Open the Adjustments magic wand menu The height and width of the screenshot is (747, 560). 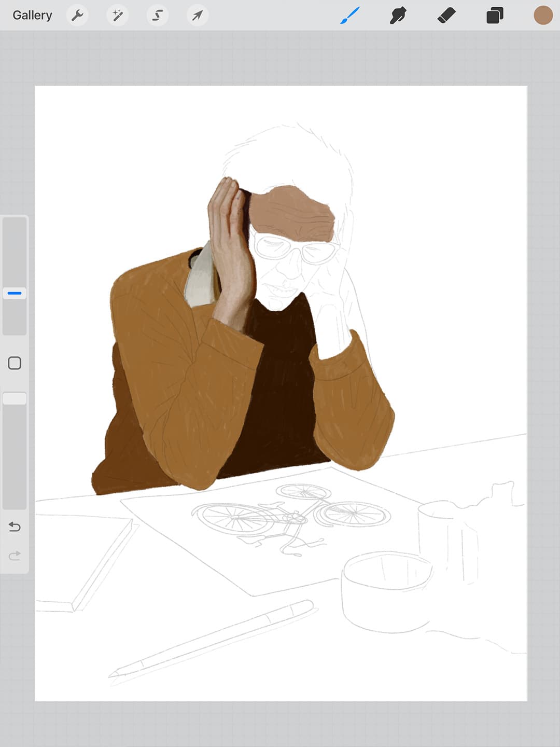[117, 16]
